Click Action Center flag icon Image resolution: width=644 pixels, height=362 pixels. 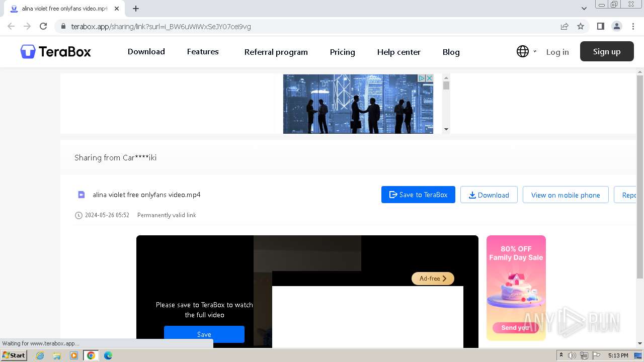(596, 355)
